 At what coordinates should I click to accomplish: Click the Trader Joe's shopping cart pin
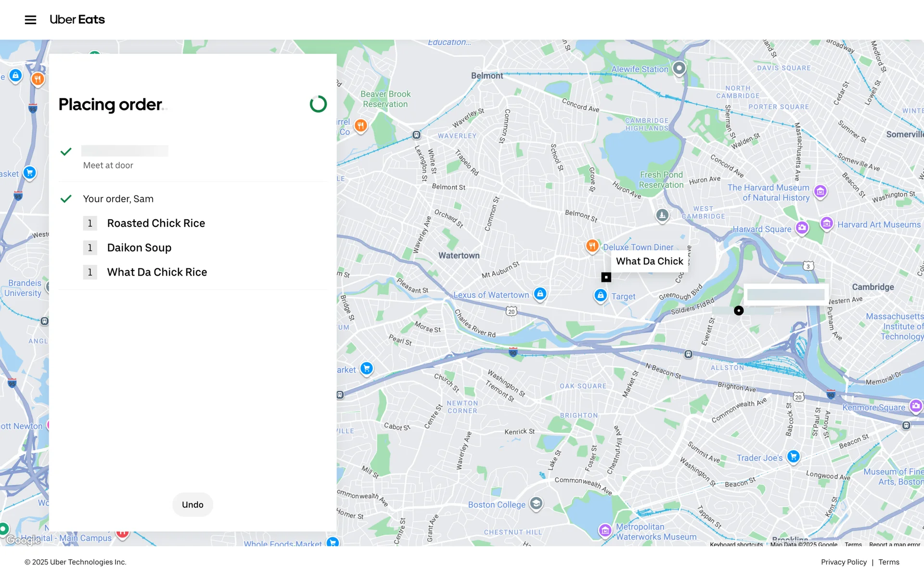tap(793, 456)
